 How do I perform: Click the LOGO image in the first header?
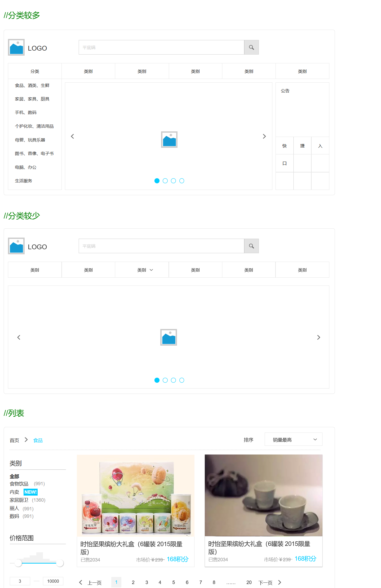[x=16, y=47]
